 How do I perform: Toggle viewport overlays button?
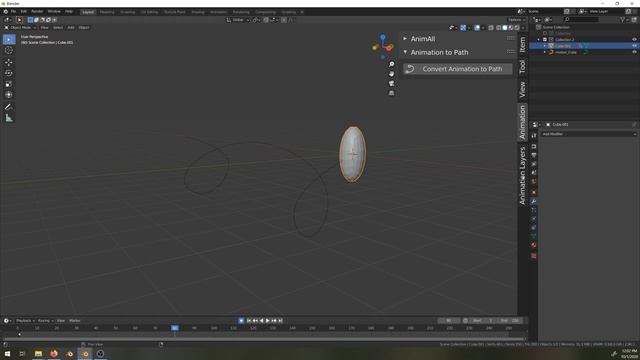click(x=477, y=28)
